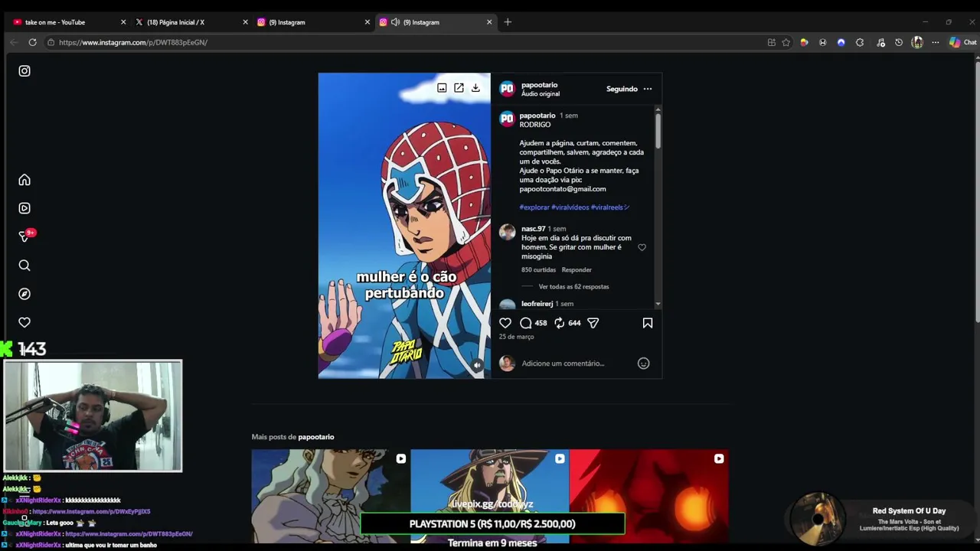Open the split screen icon in address bar
980x551 pixels.
(x=771, y=42)
